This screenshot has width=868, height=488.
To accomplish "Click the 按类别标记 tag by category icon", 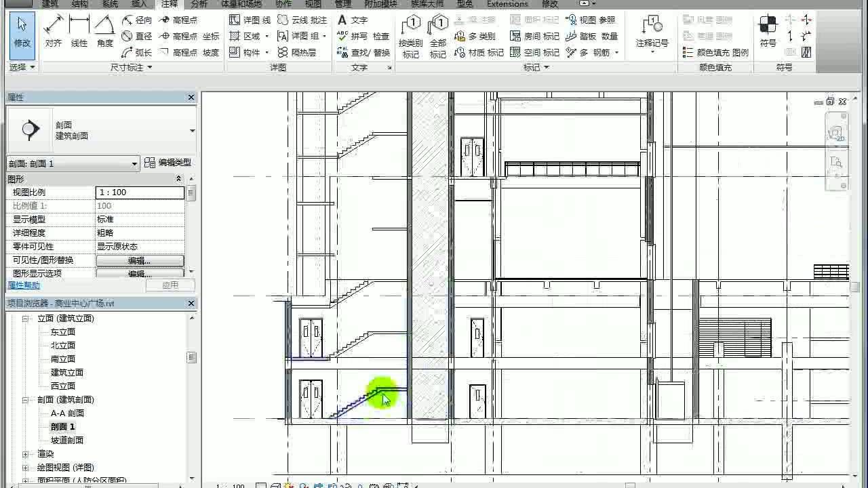I will [x=410, y=37].
